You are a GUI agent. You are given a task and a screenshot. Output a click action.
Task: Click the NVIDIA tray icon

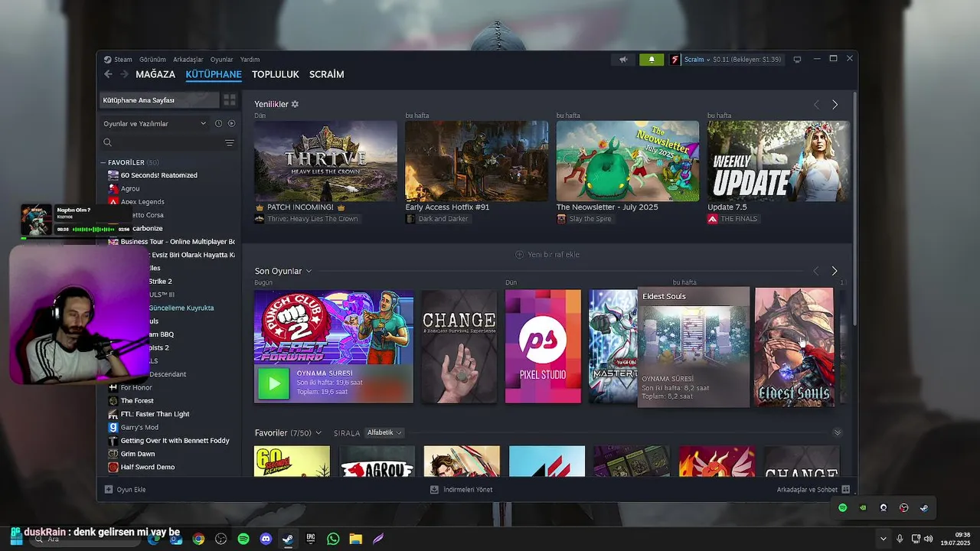(x=863, y=507)
